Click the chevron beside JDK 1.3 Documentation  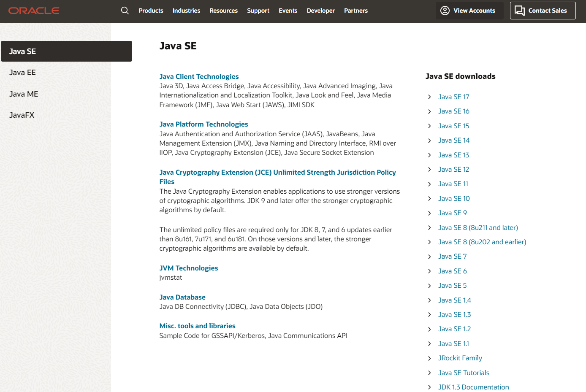(x=429, y=387)
